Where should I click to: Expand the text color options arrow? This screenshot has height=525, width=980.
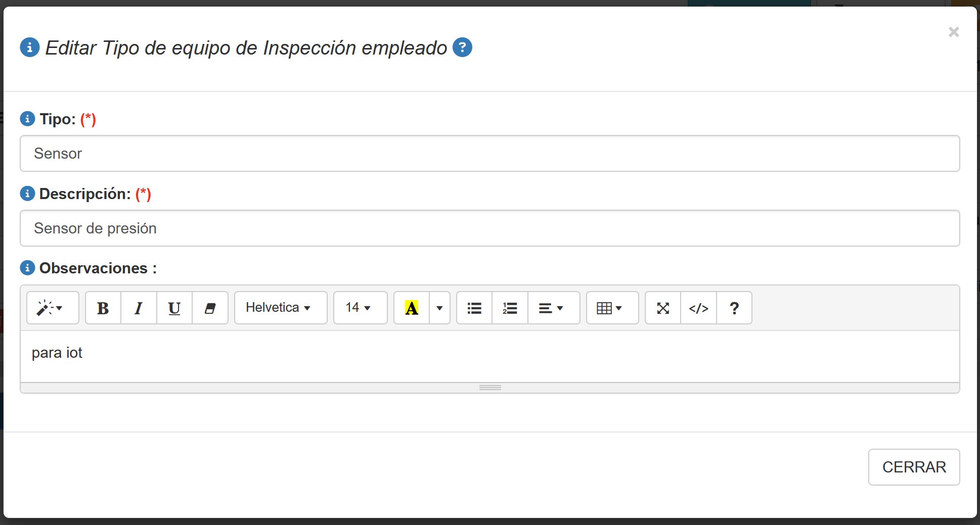pyautogui.click(x=439, y=308)
